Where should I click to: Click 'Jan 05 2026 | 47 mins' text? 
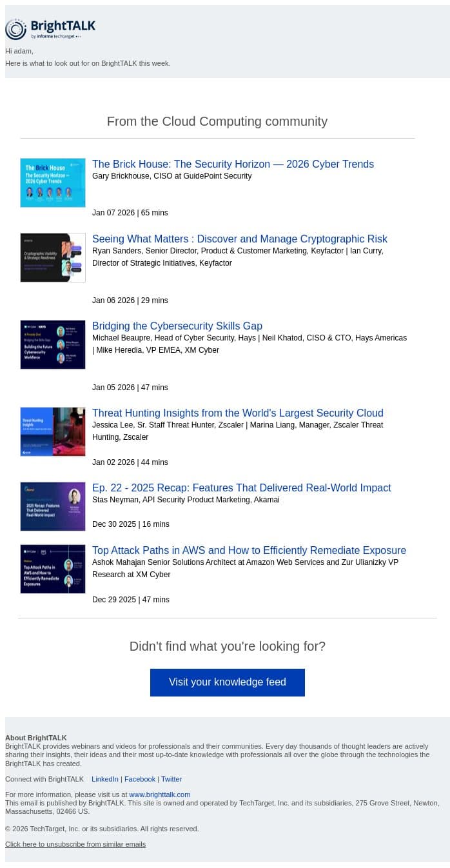click(x=130, y=388)
